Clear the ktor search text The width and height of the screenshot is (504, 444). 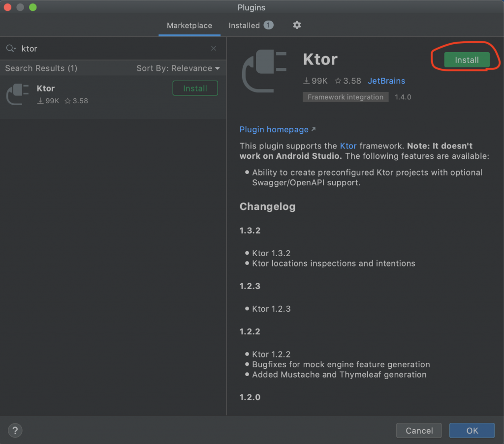214,49
